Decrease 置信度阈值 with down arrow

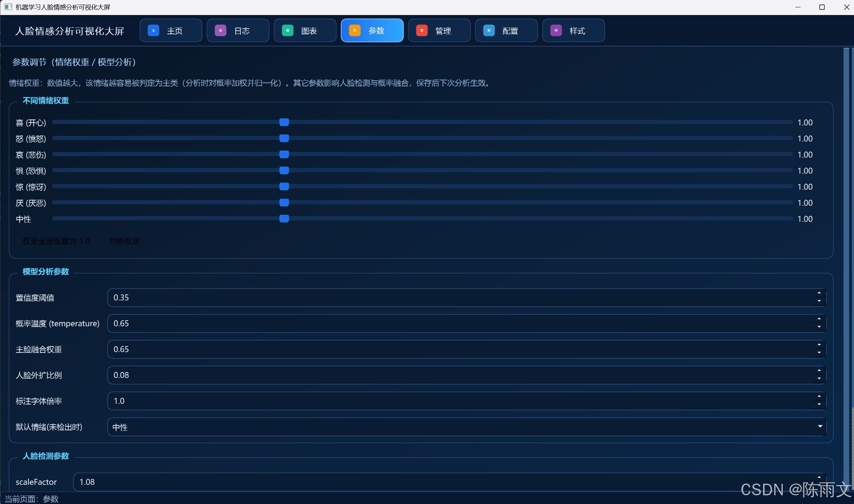point(819,301)
